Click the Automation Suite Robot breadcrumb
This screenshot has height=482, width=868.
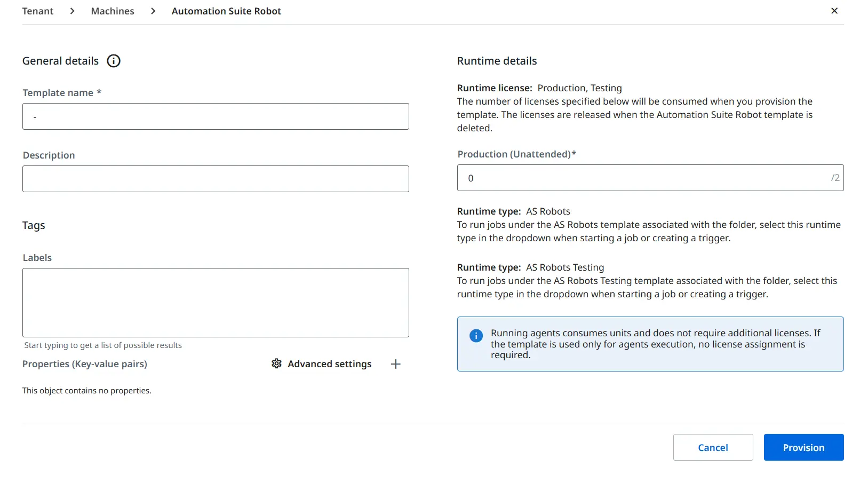pos(226,11)
